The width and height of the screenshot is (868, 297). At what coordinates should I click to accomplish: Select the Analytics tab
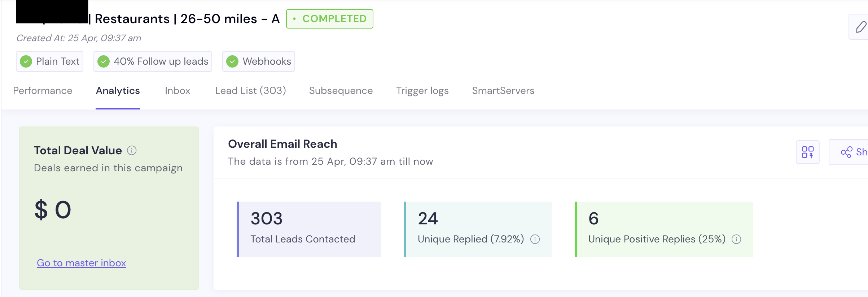tap(118, 91)
